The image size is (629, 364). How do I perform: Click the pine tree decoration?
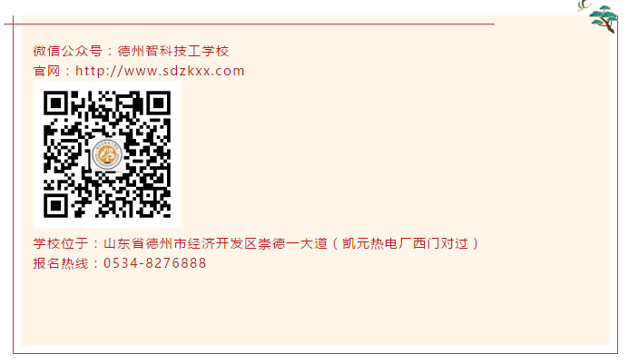(x=604, y=19)
